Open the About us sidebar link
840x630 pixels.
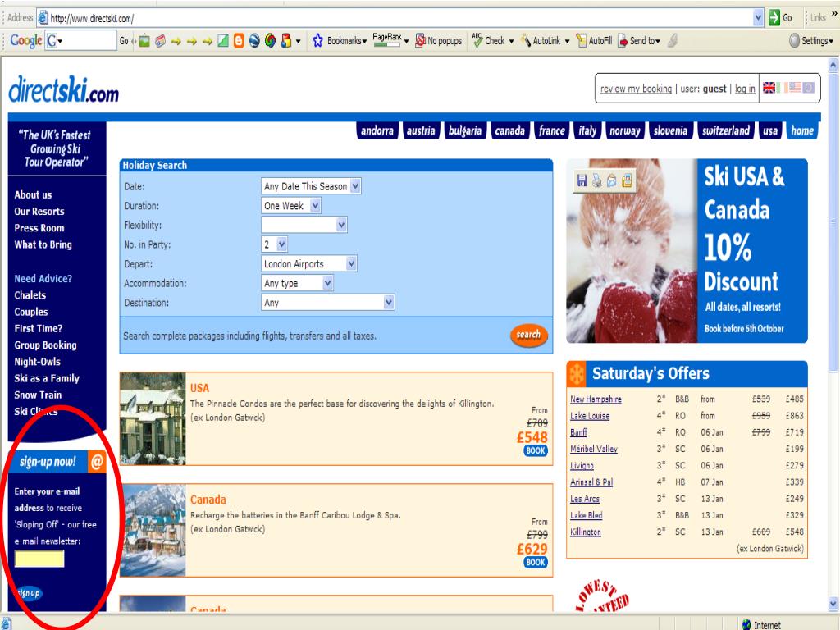coord(33,194)
